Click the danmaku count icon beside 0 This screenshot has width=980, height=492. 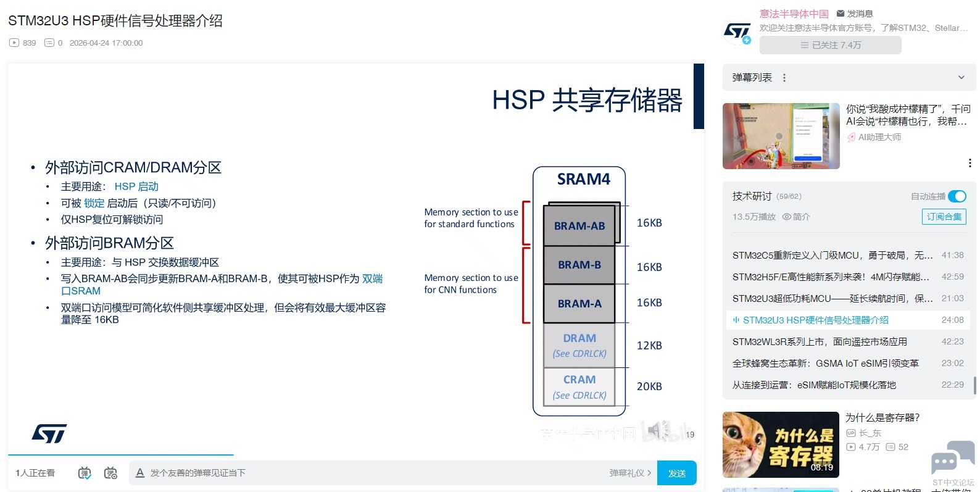[49, 43]
